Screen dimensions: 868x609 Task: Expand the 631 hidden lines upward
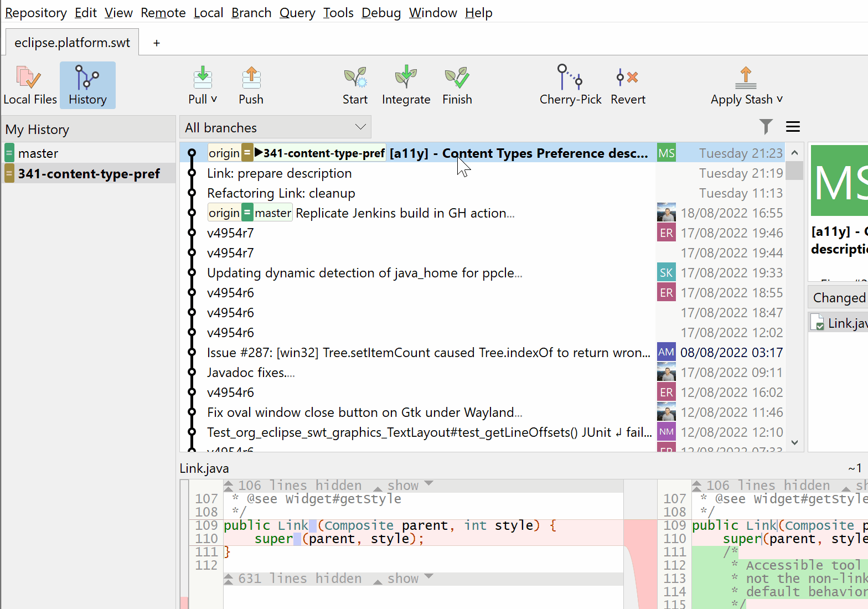pyautogui.click(x=228, y=579)
